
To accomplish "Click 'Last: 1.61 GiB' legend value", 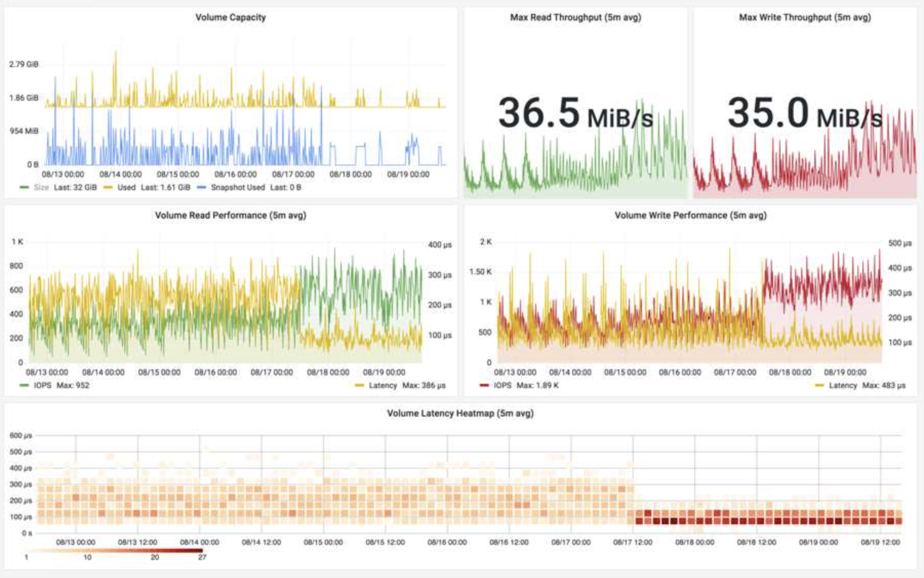I will pos(165,188).
